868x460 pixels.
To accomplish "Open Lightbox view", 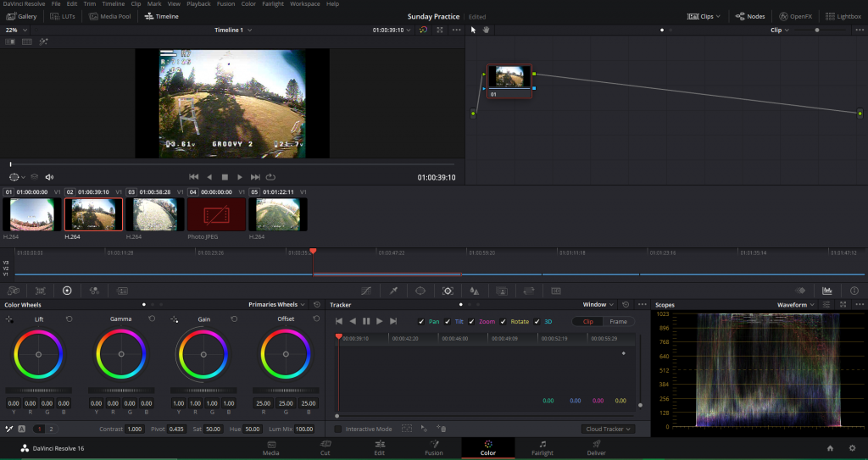I will click(x=843, y=17).
